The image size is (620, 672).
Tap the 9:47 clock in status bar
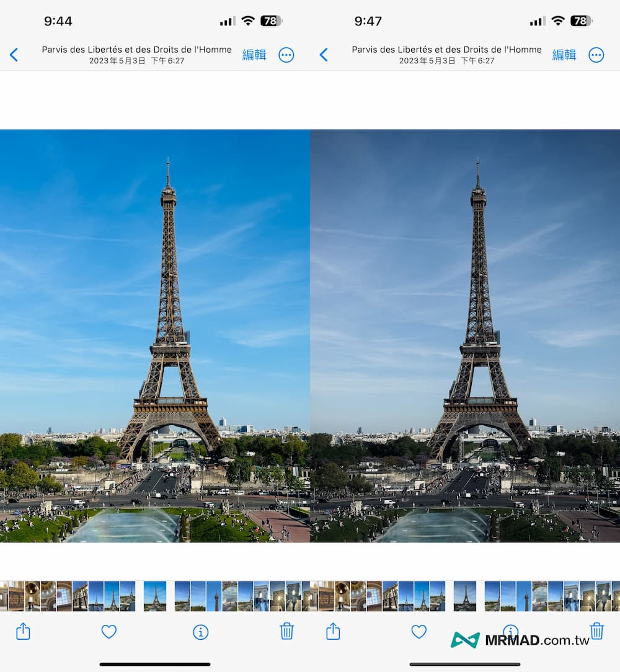click(x=368, y=21)
